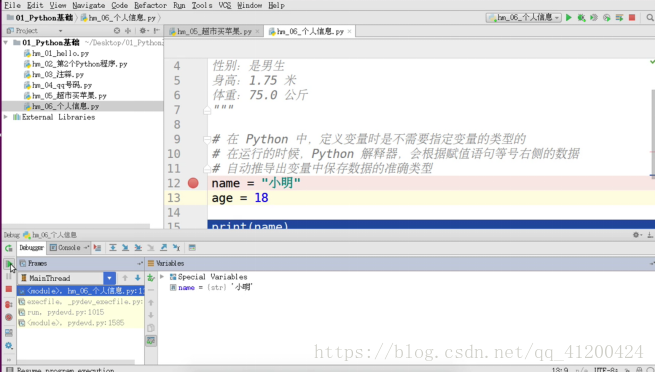
Task: Click 01_Python基础 breadcrumb in navigation bar
Action: pyautogui.click(x=40, y=18)
